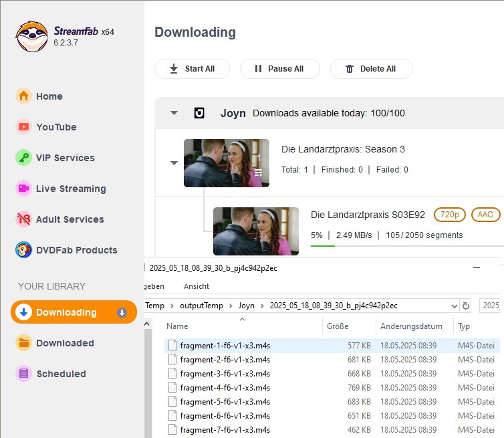The image size is (504, 438).
Task: Open DVDFab Products icon
Action: click(x=24, y=250)
